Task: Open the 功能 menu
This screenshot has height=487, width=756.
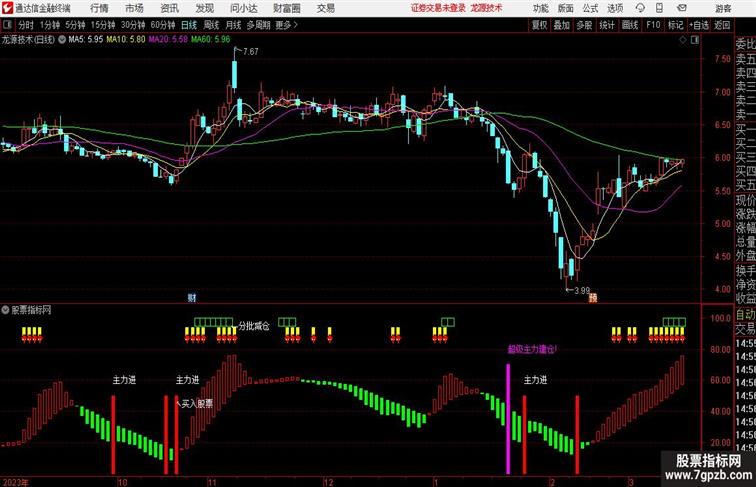Action: (541, 8)
